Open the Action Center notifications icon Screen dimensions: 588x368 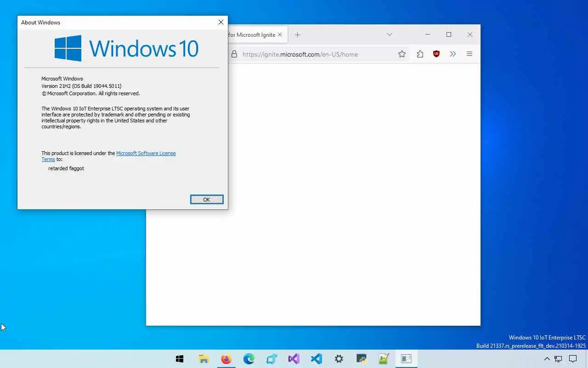pyautogui.click(x=573, y=359)
